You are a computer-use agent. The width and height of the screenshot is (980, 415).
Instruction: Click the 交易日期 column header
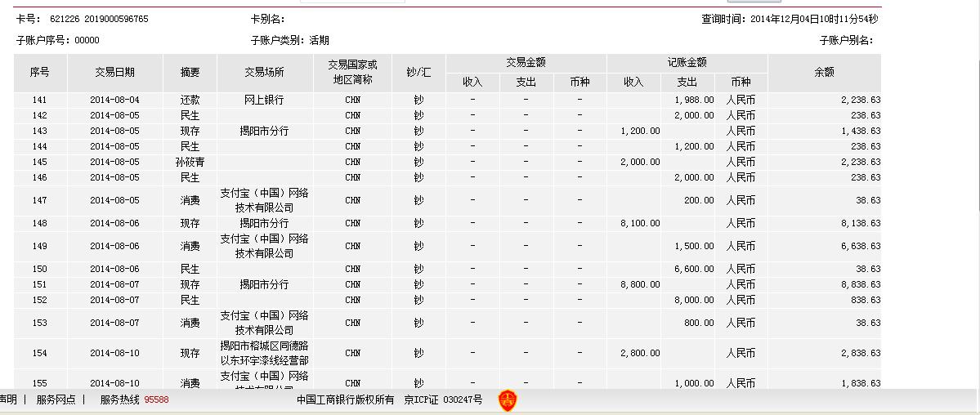pyautogui.click(x=115, y=73)
